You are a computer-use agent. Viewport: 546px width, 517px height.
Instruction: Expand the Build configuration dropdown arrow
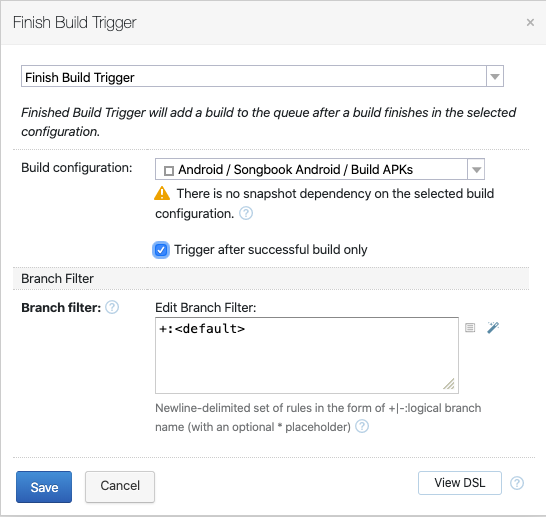tap(476, 170)
